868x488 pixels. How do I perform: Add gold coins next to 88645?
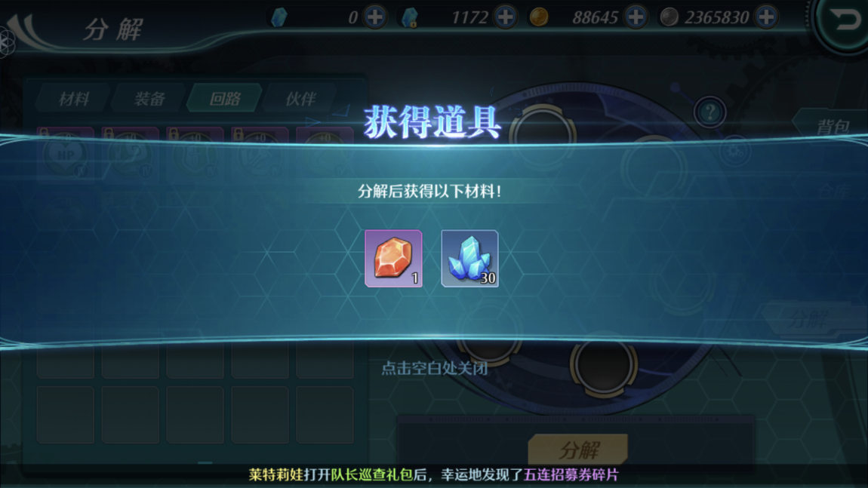[x=636, y=17]
